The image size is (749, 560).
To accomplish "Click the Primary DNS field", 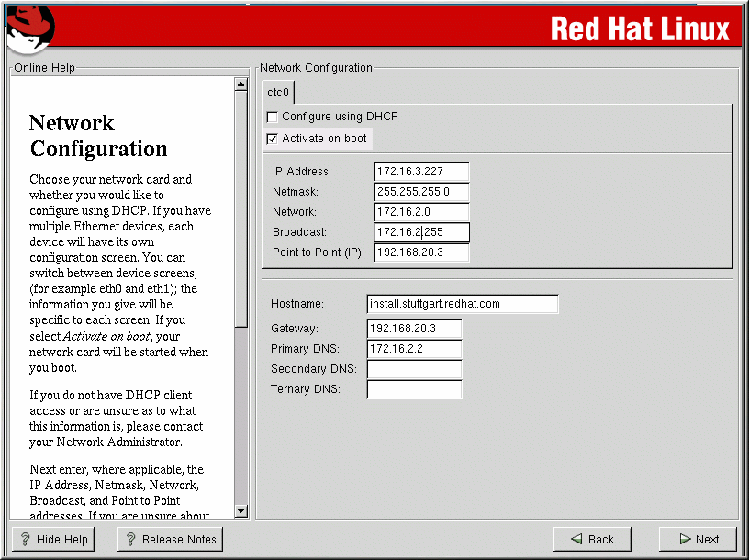I will pos(413,349).
